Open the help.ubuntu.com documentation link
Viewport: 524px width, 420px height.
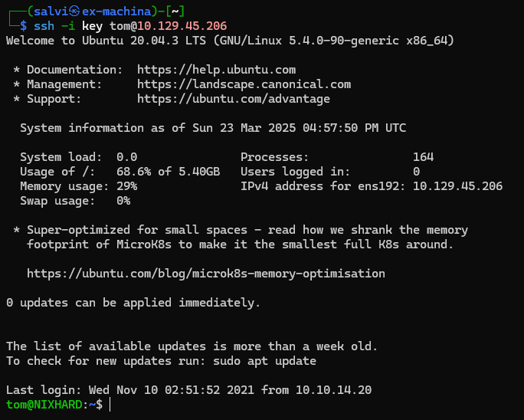click(x=216, y=70)
